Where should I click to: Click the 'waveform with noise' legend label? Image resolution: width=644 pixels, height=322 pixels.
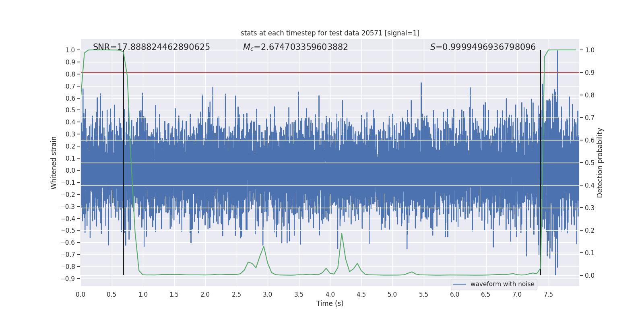502,284
